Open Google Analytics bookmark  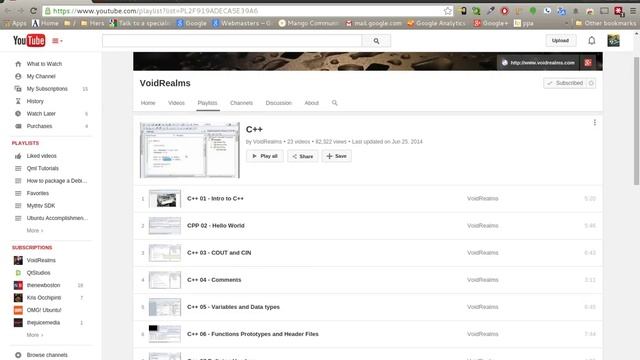436,24
